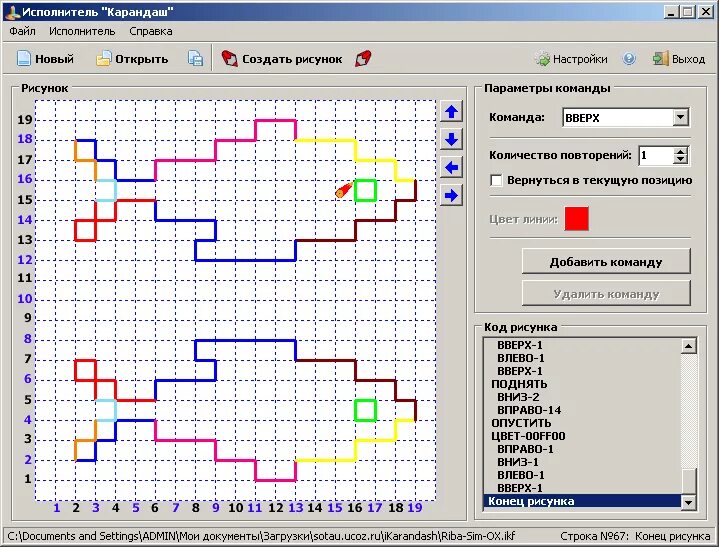Click the red icon right of Создать рисунок
The width and height of the screenshot is (719, 547).
click(x=363, y=59)
